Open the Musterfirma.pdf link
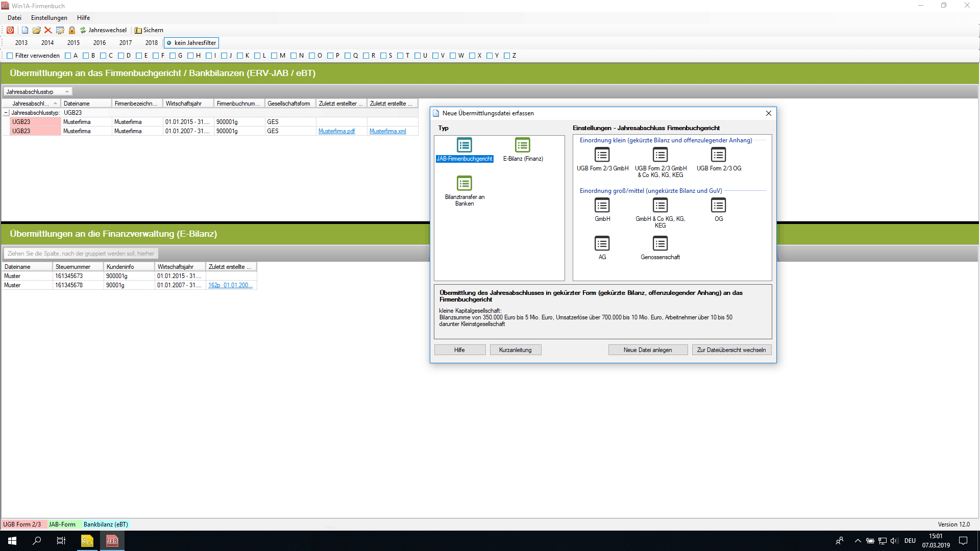The width and height of the screenshot is (980, 551). [x=336, y=131]
